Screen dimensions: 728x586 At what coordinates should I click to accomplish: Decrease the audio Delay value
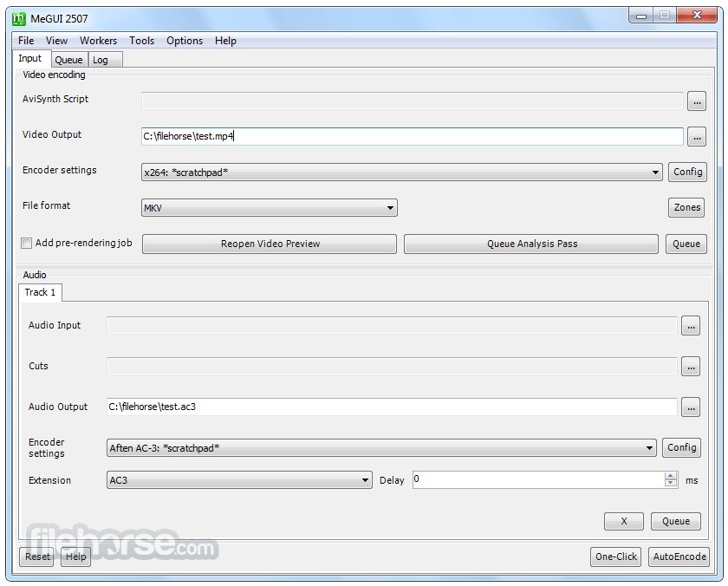[x=671, y=483]
